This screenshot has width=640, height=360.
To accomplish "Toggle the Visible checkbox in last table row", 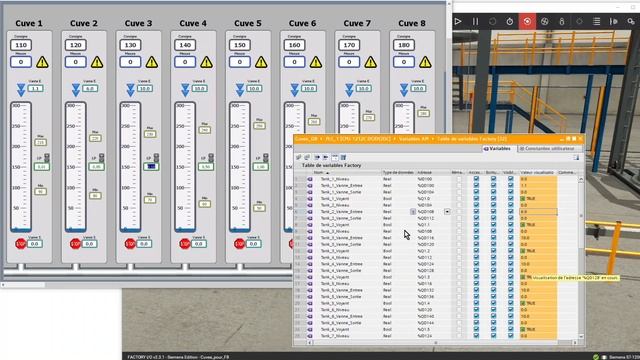I will 511,336.
